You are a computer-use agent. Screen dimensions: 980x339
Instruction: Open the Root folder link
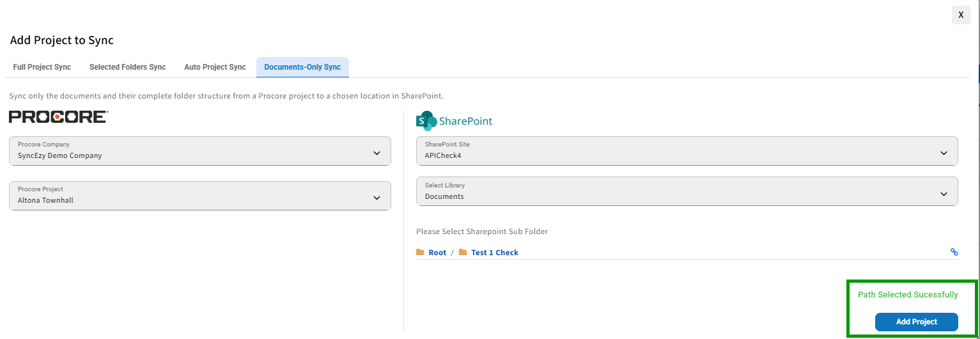click(x=437, y=253)
